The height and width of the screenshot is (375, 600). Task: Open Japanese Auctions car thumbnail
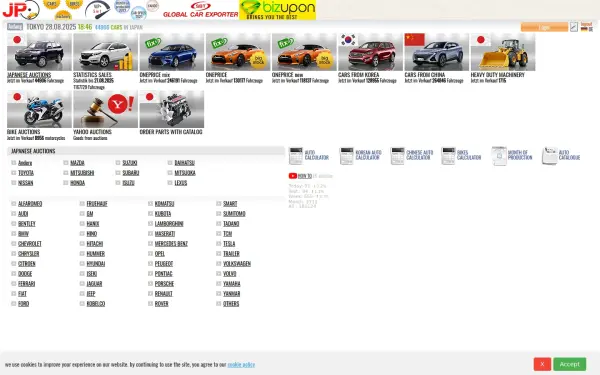[39, 52]
